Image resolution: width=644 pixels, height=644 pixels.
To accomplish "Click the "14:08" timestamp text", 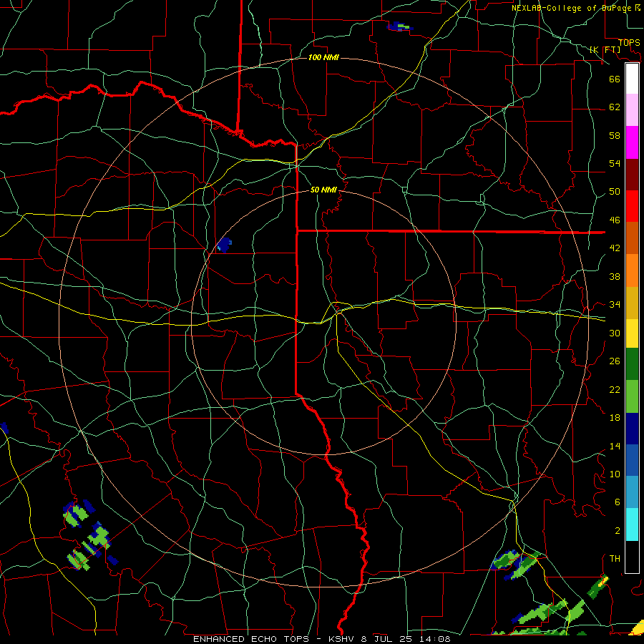I will [x=434, y=639].
